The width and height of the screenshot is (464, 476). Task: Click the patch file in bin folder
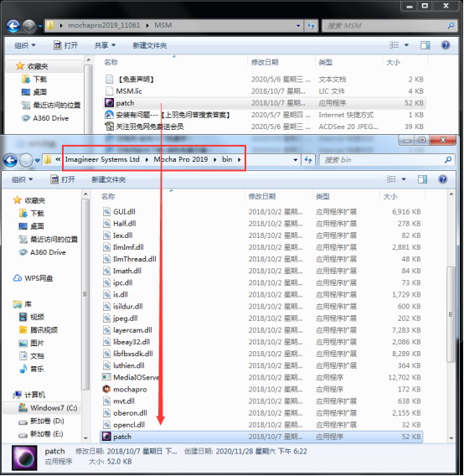pyautogui.click(x=261, y=437)
